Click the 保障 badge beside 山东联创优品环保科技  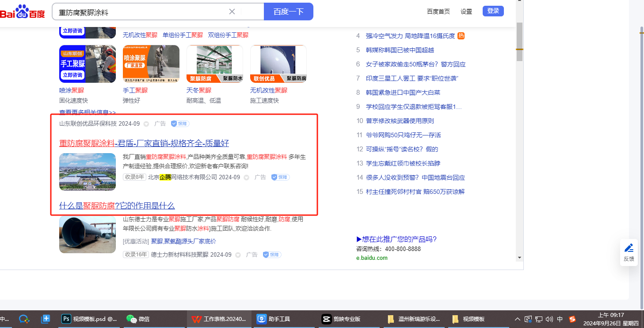click(180, 124)
